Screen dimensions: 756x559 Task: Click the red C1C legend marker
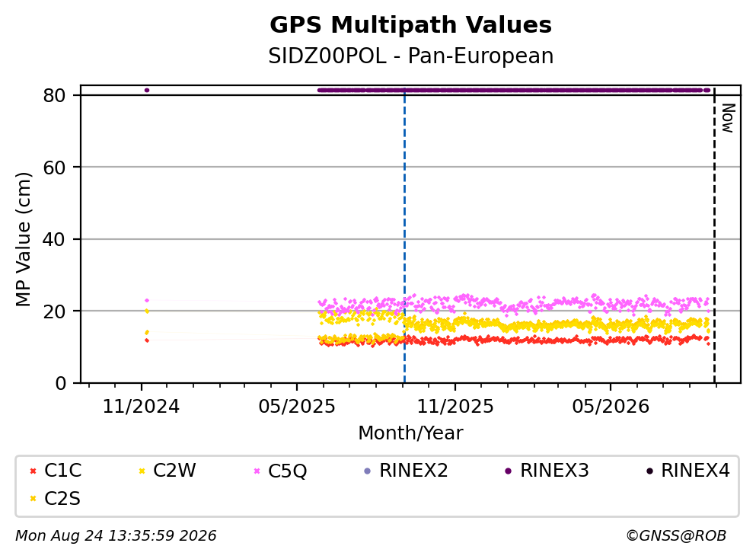pyautogui.click(x=33, y=471)
